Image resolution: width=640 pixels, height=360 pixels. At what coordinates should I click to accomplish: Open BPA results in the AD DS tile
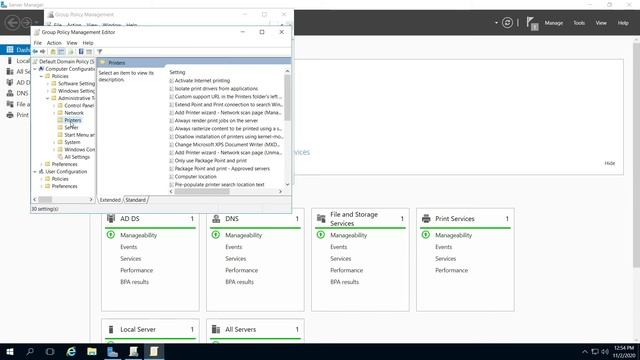click(x=134, y=282)
